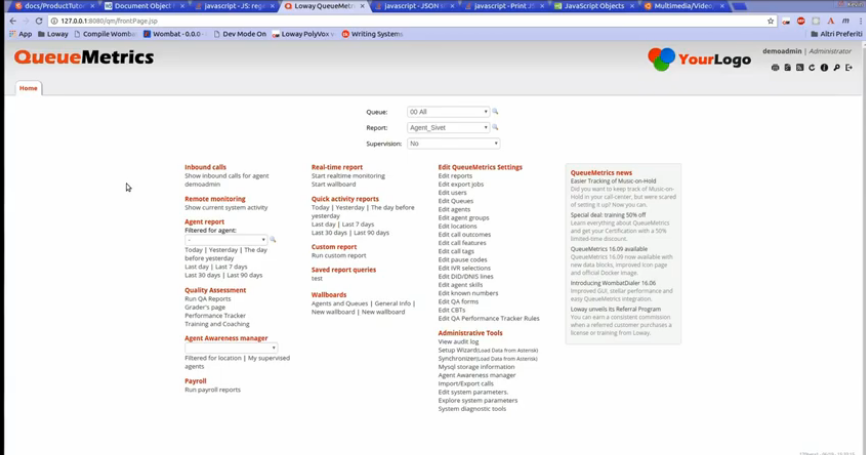Open Run QA Reports link
Viewport: 866px width, 455px height.
click(x=208, y=299)
